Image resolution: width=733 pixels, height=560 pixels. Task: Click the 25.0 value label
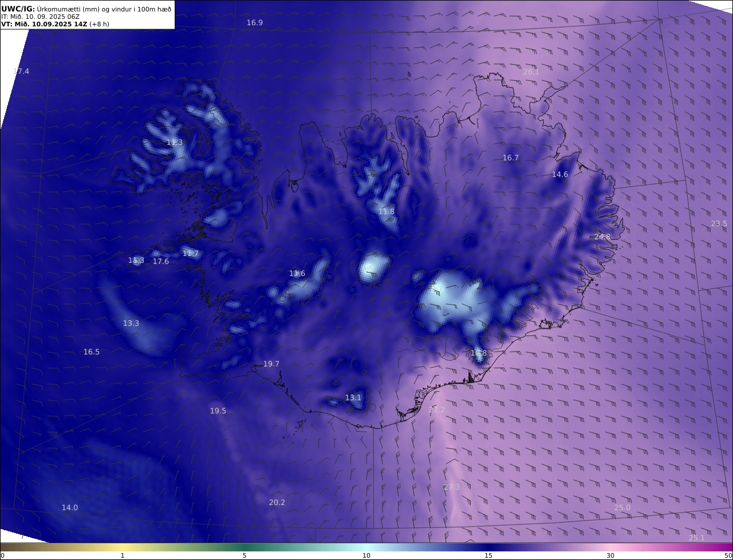(622, 508)
